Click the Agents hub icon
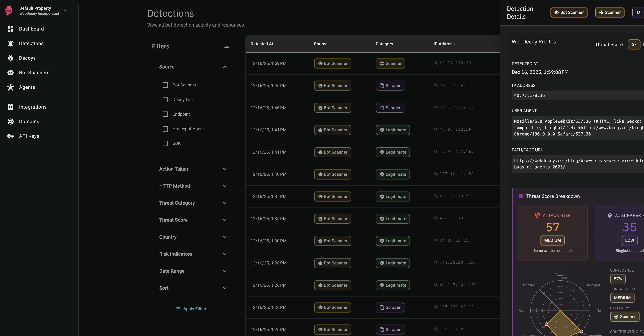 pos(10,87)
